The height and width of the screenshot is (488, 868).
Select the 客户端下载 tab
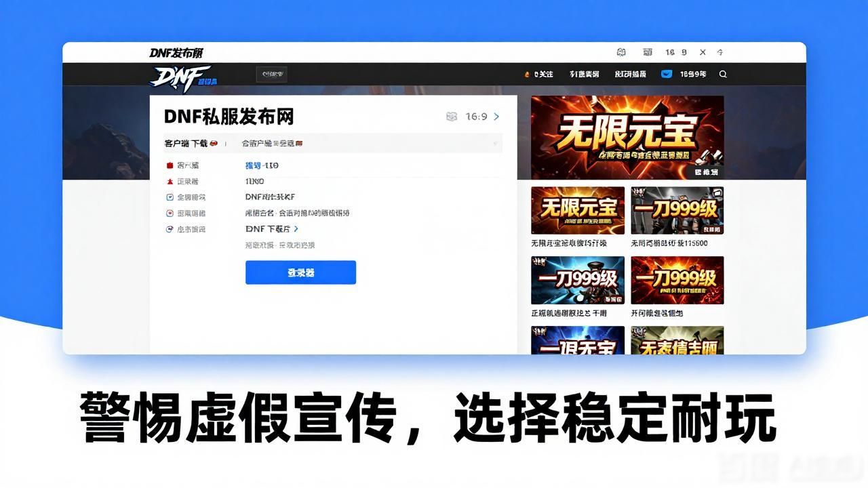[186, 144]
